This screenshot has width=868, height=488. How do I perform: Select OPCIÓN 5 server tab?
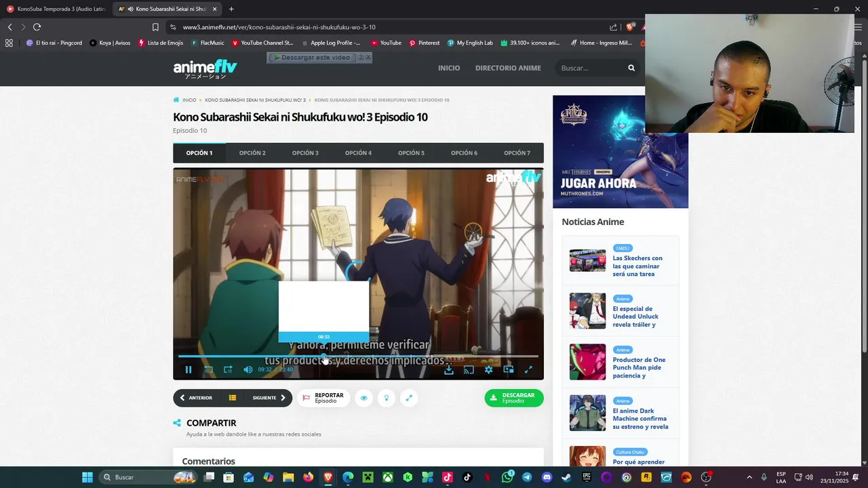click(x=411, y=153)
